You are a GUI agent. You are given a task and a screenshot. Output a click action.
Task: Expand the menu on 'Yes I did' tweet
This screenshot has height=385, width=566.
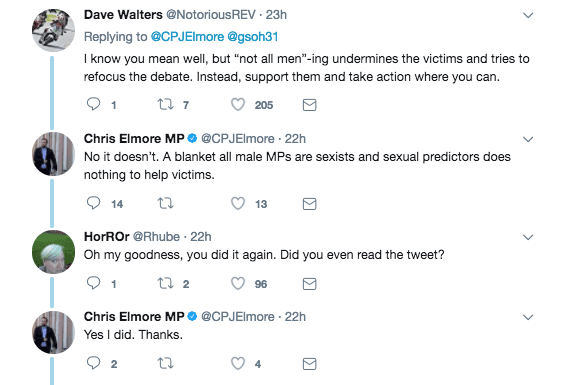(528, 317)
